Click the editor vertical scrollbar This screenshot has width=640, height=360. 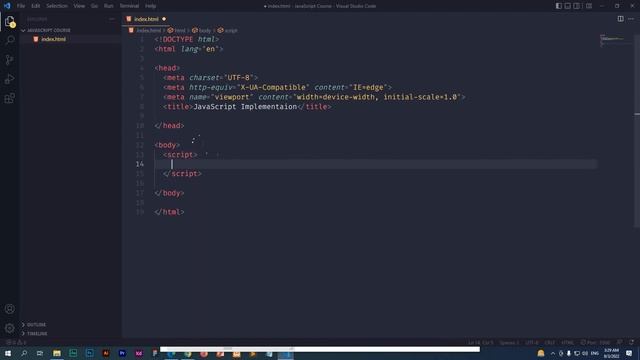point(637,131)
